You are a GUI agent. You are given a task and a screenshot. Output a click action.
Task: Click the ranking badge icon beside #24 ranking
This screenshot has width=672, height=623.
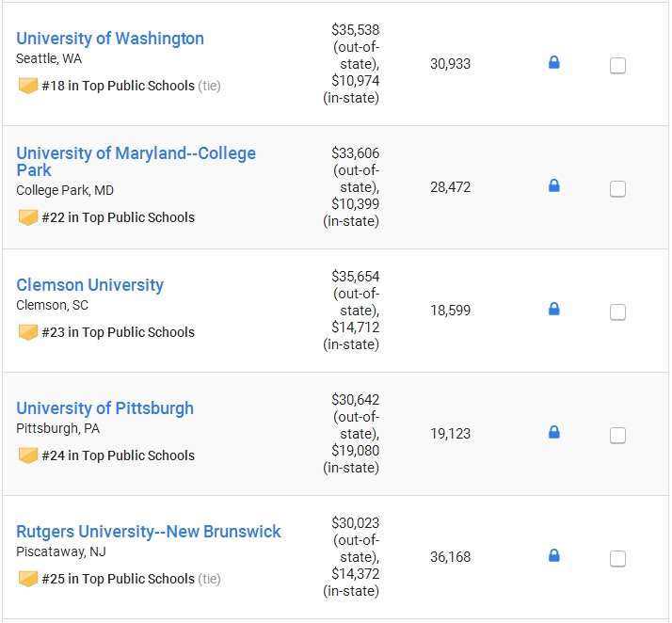click(x=28, y=455)
